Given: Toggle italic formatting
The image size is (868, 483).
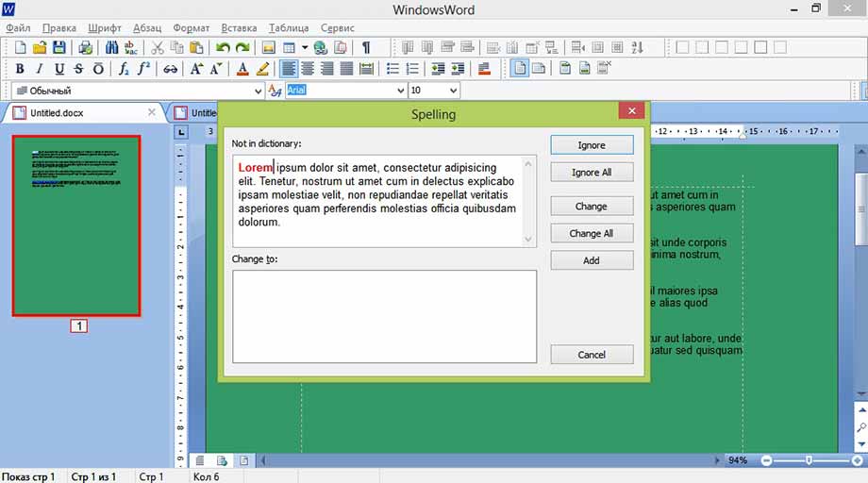Looking at the screenshot, I should [x=40, y=69].
